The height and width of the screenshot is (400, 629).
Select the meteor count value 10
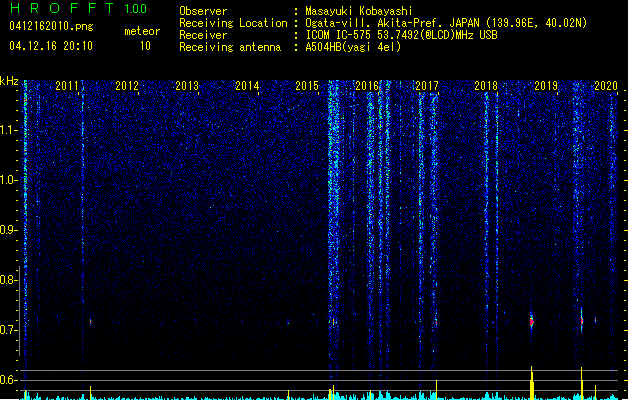pyautogui.click(x=145, y=46)
